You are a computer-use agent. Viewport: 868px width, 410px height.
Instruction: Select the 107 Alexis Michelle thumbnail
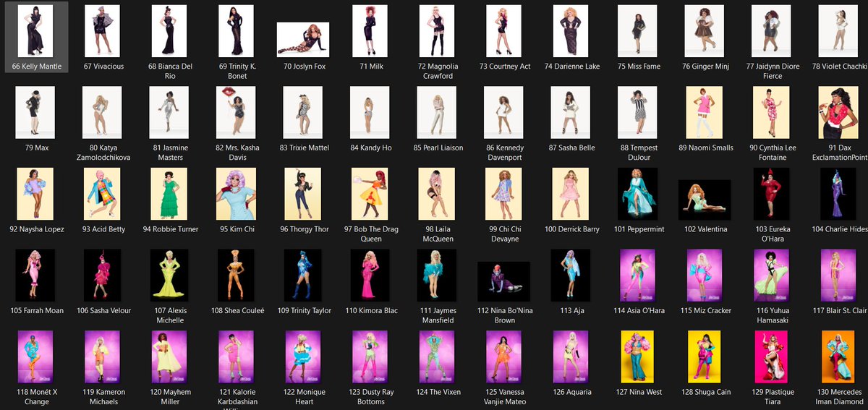[169, 276]
